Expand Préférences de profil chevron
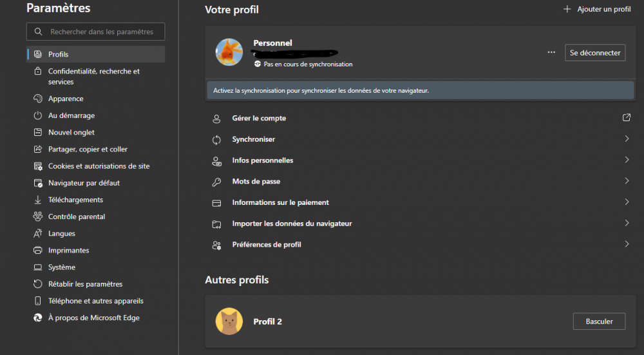 pos(627,244)
